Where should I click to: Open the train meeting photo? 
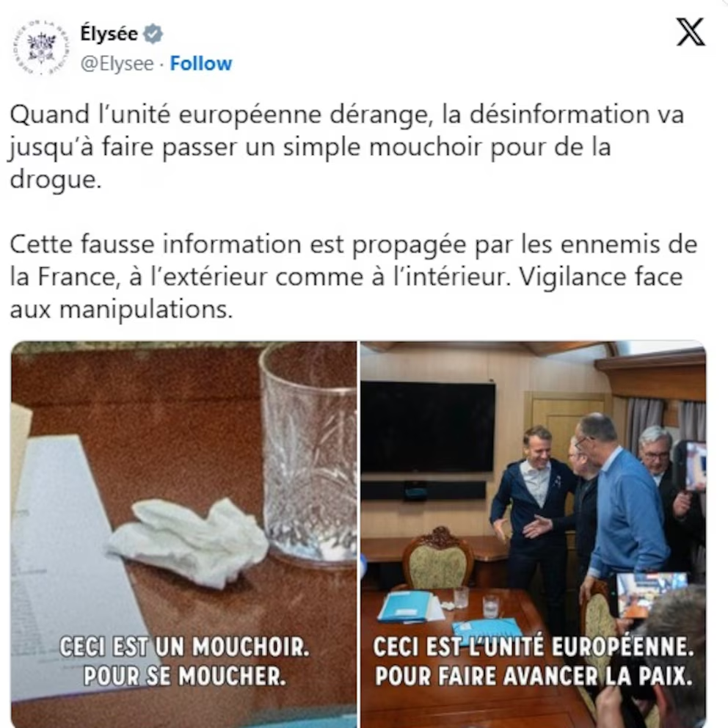click(534, 534)
